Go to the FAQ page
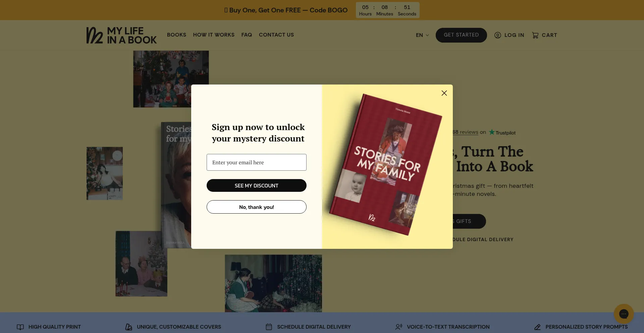Image resolution: width=644 pixels, height=333 pixels. (x=247, y=35)
